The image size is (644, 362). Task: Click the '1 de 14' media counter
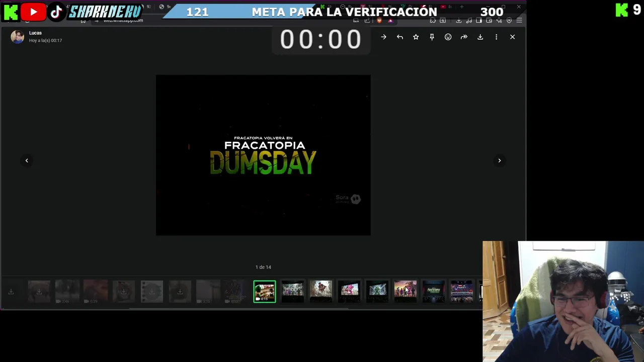tap(263, 267)
